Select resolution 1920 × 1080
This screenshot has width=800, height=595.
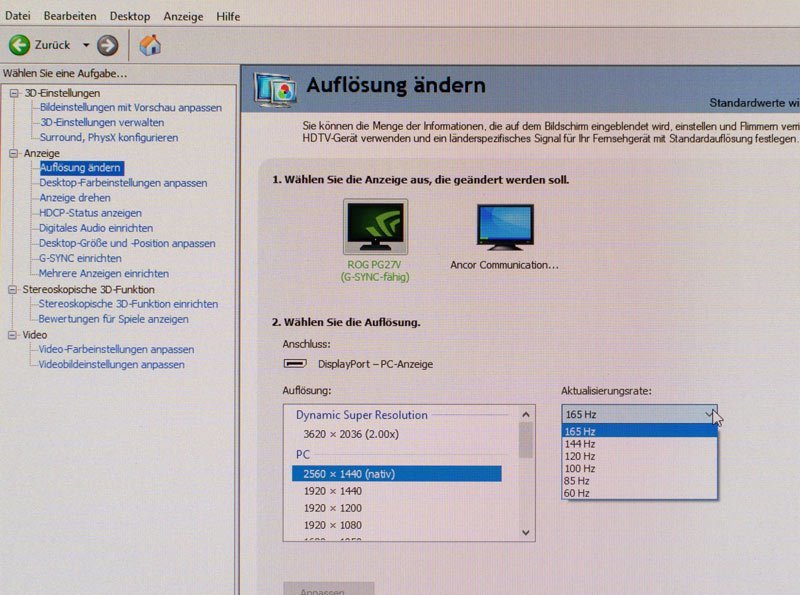point(333,525)
